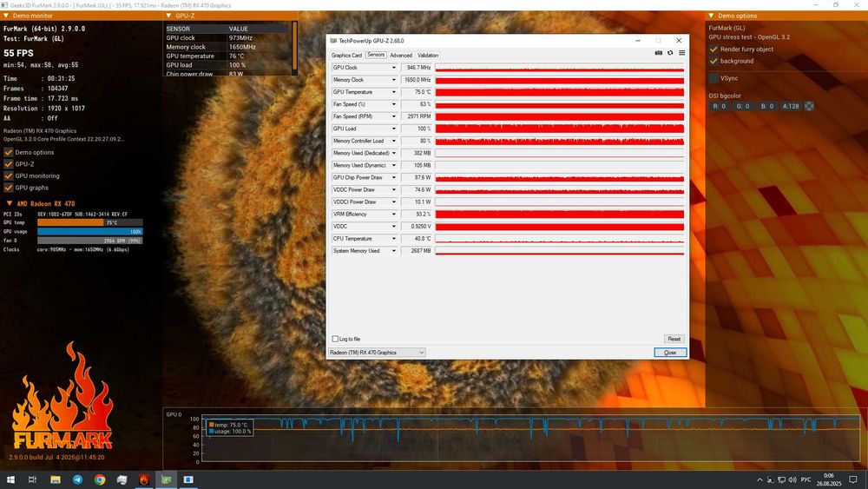Click the 55 FPS readout text
The width and height of the screenshot is (868, 489).
pyautogui.click(x=18, y=53)
